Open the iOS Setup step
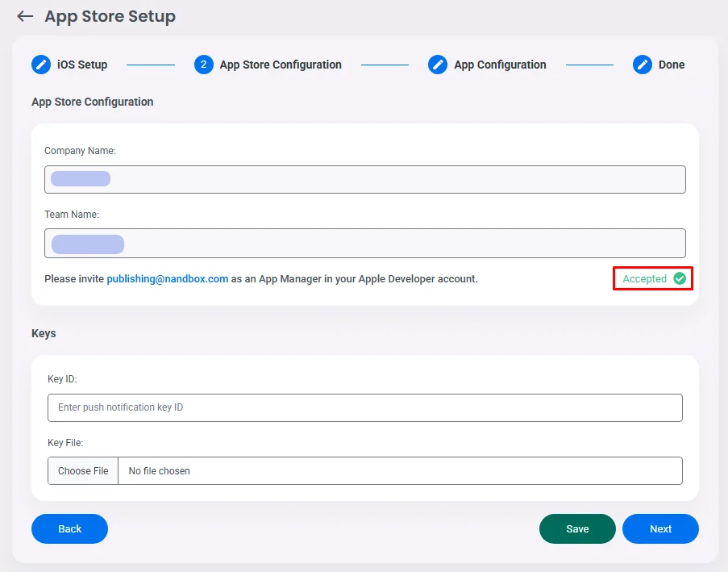Image resolution: width=728 pixels, height=572 pixels. [x=82, y=65]
